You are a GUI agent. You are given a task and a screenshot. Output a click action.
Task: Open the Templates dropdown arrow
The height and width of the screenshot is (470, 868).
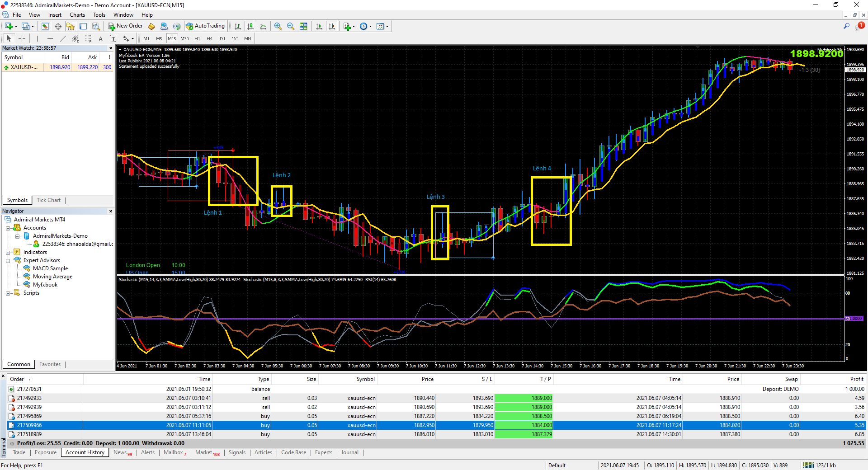coord(387,26)
